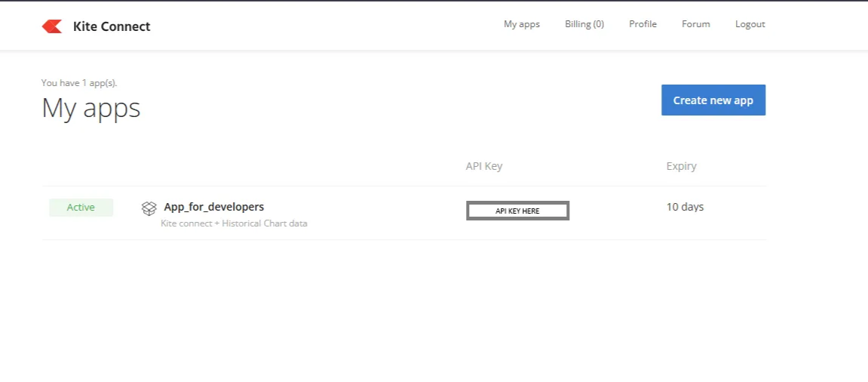Image resolution: width=868 pixels, height=382 pixels.
Task: Select the API KEY HERE field
Action: [517, 211]
